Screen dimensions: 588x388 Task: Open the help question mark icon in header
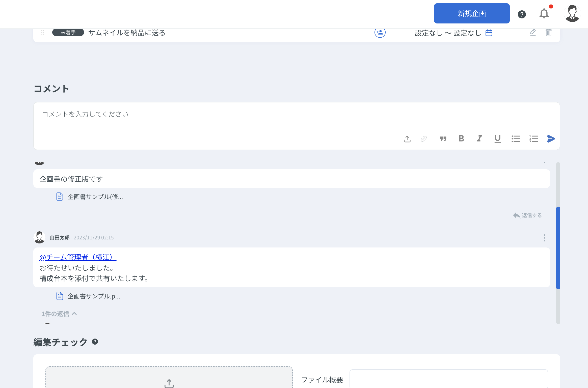(x=522, y=14)
